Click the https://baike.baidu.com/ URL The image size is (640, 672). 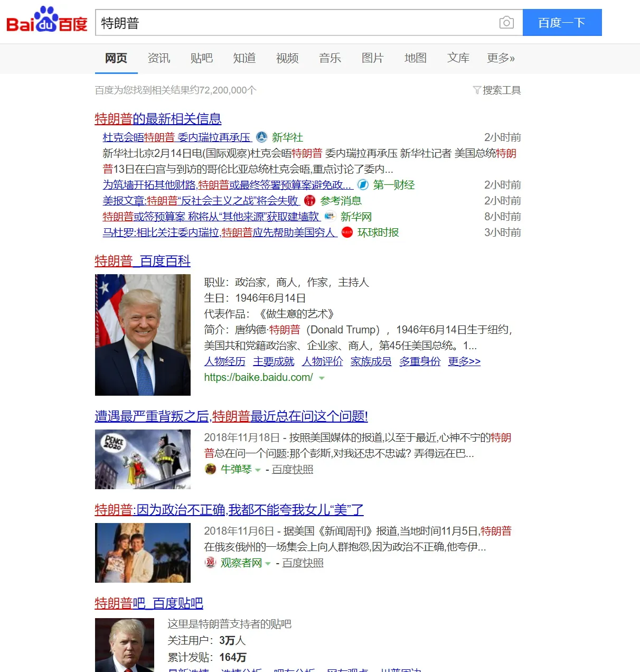tap(259, 377)
